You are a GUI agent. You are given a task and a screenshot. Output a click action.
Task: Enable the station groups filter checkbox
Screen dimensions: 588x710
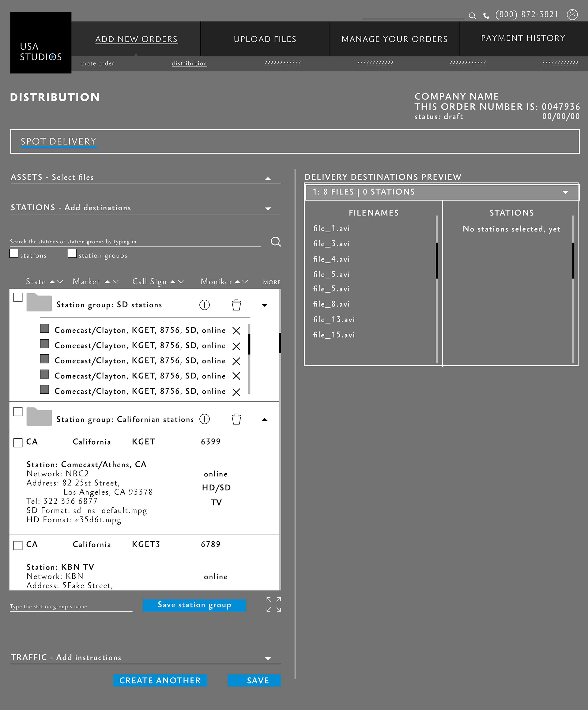[x=72, y=253]
